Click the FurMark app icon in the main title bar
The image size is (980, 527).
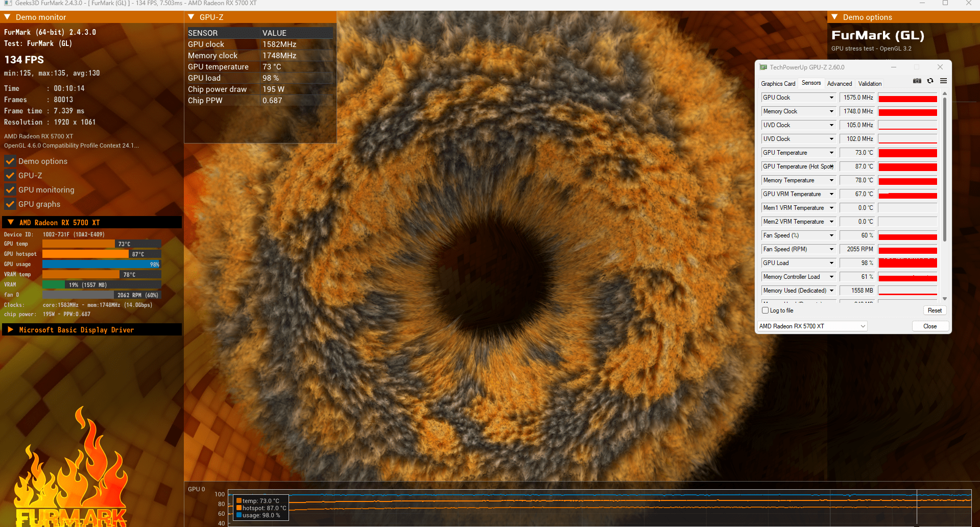(x=8, y=4)
